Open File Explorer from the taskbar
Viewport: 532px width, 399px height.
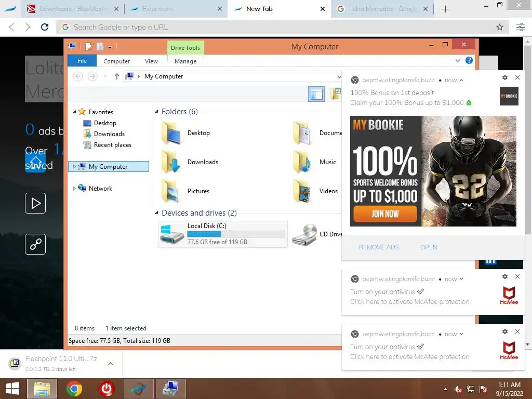click(x=42, y=389)
